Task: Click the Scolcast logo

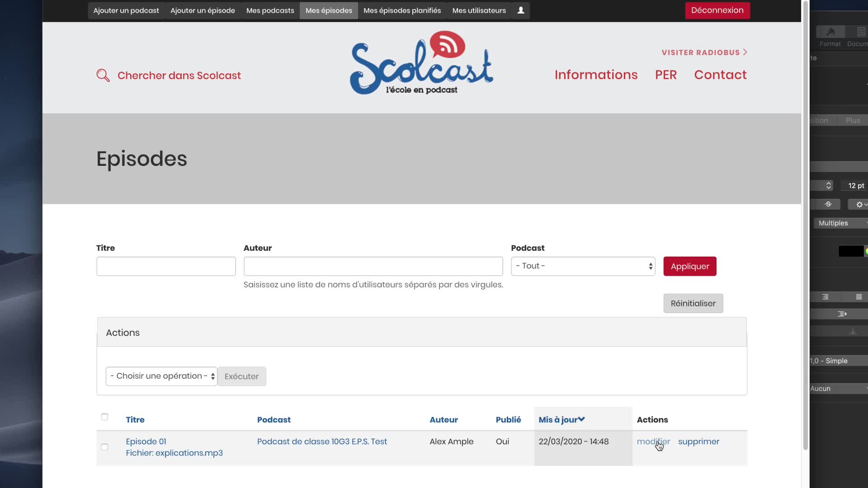Action: 421,63
